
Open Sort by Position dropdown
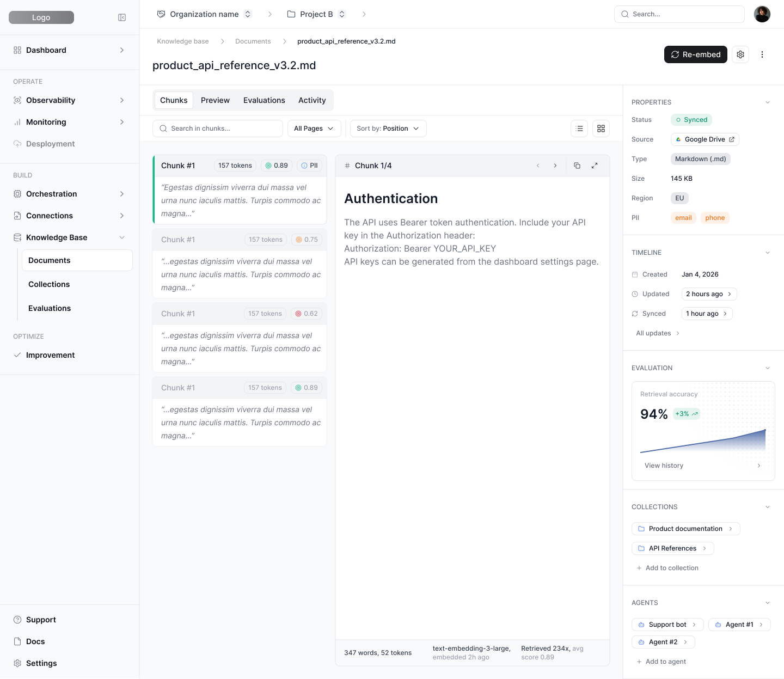pos(388,129)
